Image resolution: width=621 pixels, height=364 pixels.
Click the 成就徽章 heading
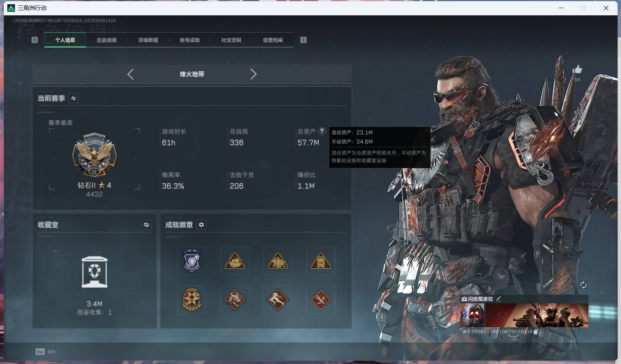tap(179, 225)
